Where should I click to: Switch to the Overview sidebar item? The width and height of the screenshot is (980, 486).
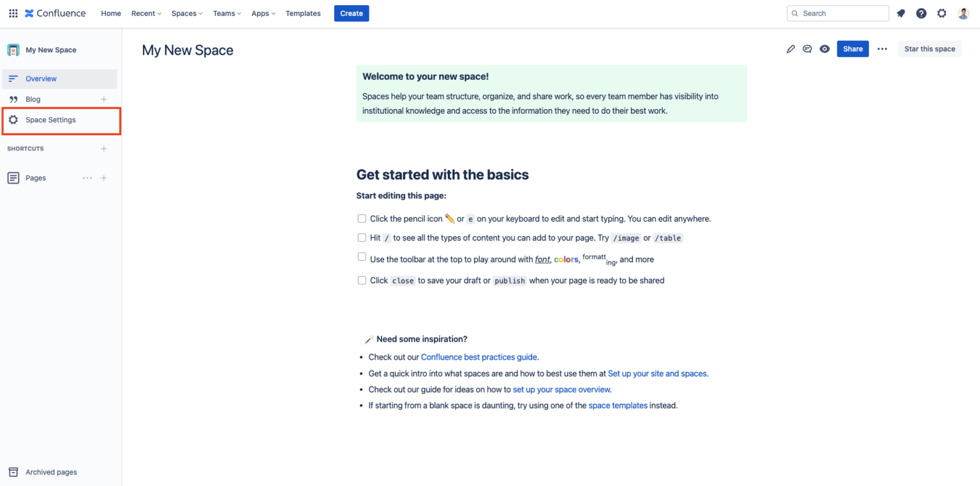41,78
